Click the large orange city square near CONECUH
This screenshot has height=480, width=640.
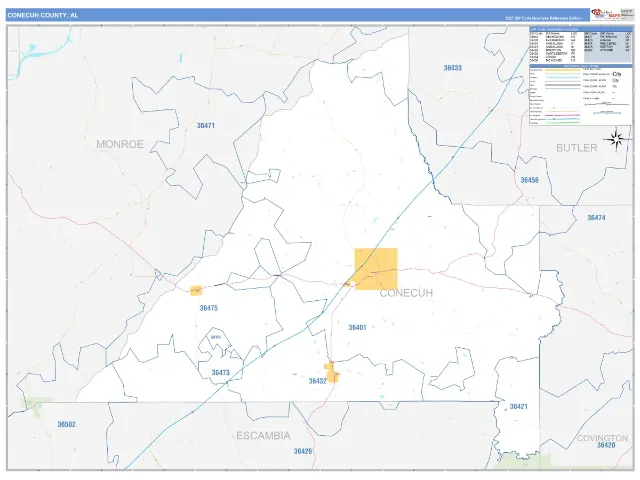tap(376, 269)
